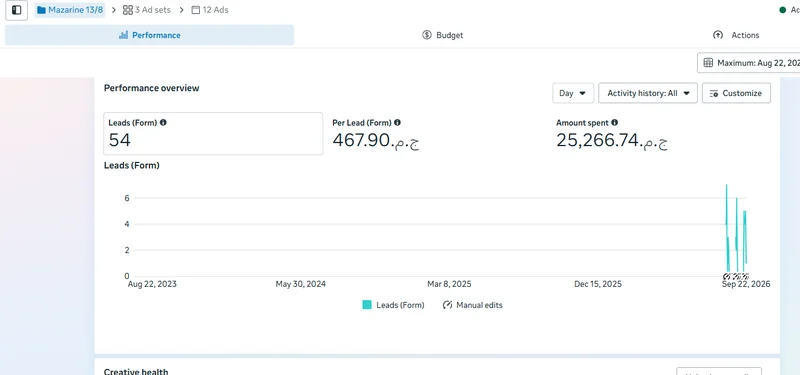The height and width of the screenshot is (375, 800).
Task: Open the Day granularity dropdown
Action: pos(573,93)
